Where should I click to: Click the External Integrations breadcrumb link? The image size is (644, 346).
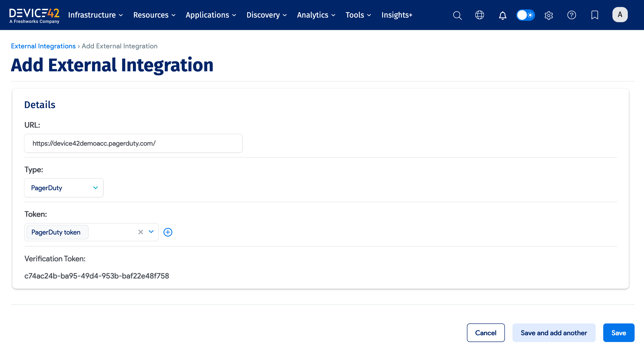tap(43, 46)
